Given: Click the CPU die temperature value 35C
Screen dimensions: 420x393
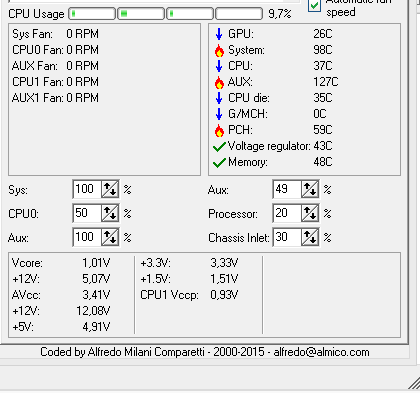Looking at the screenshot, I should [x=323, y=98].
